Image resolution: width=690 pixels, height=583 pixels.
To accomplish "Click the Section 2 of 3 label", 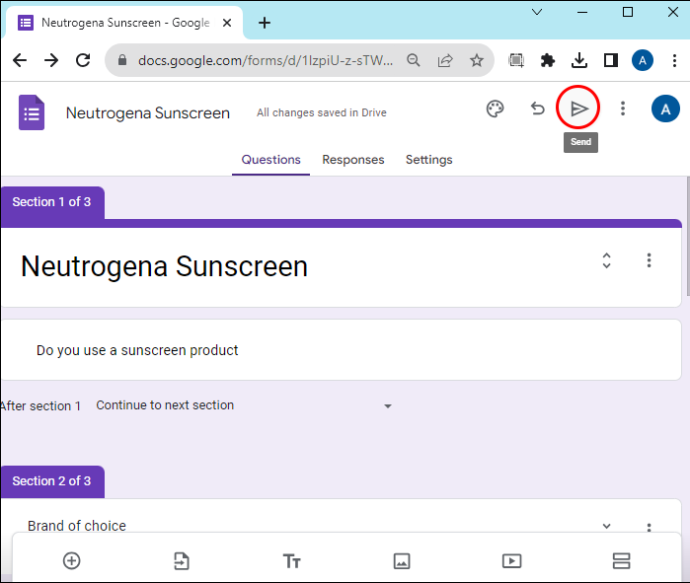I will 52,481.
